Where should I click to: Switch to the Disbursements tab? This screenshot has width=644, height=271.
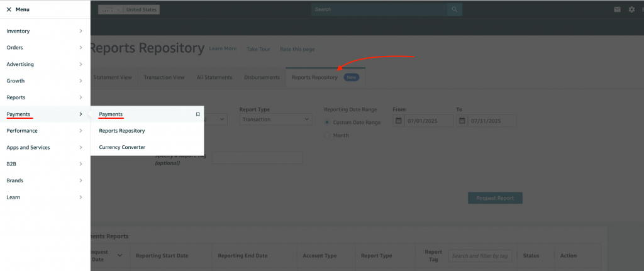[262, 77]
